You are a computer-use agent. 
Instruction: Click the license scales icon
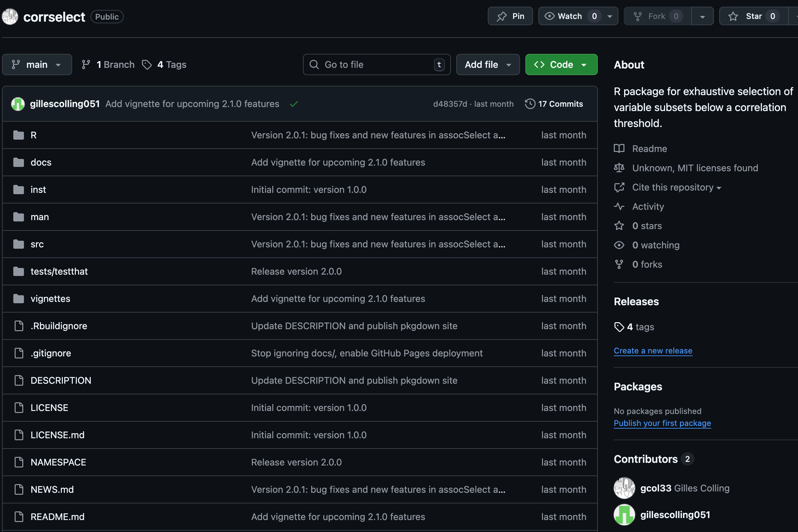tap(619, 168)
